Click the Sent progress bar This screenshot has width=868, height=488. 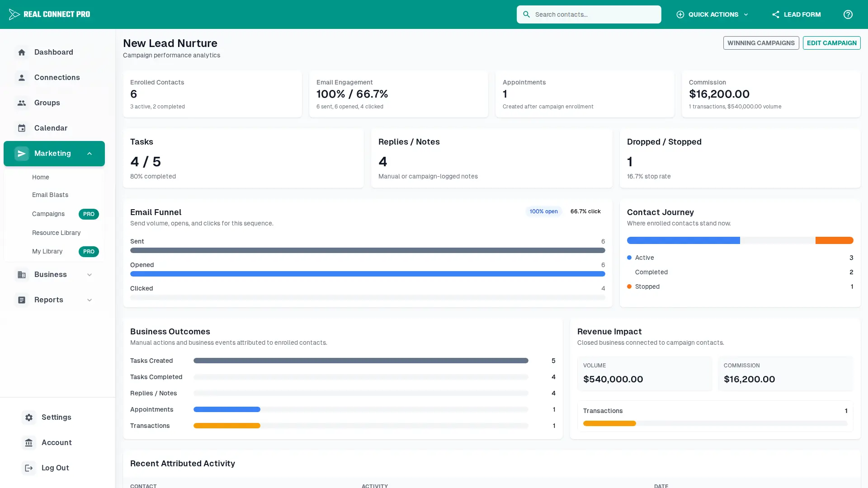tap(368, 250)
